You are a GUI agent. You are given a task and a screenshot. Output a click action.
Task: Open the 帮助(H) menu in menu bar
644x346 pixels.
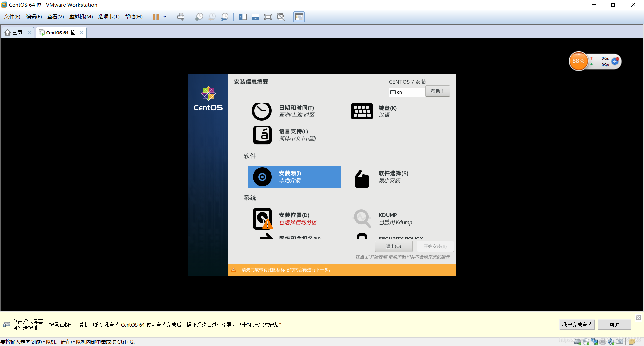pyautogui.click(x=133, y=17)
